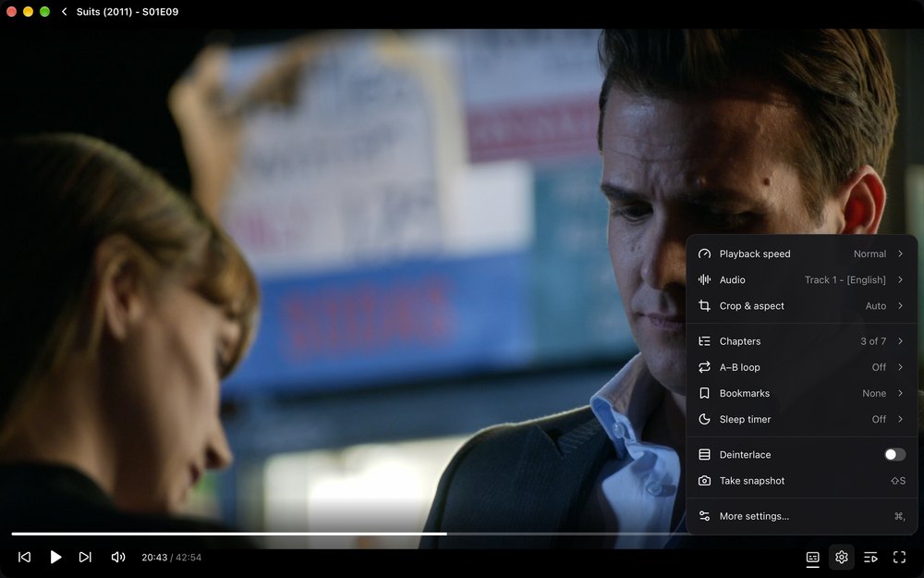Viewport: 924px width, 578px height.
Task: Click the Sleep timer Off value
Action: coord(879,419)
